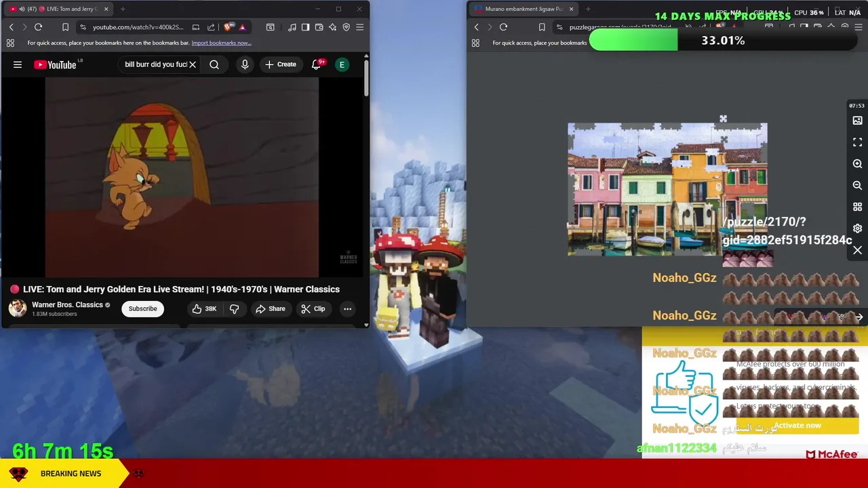
Task: Toggle puzzle fullscreen mode
Action: 857,142
